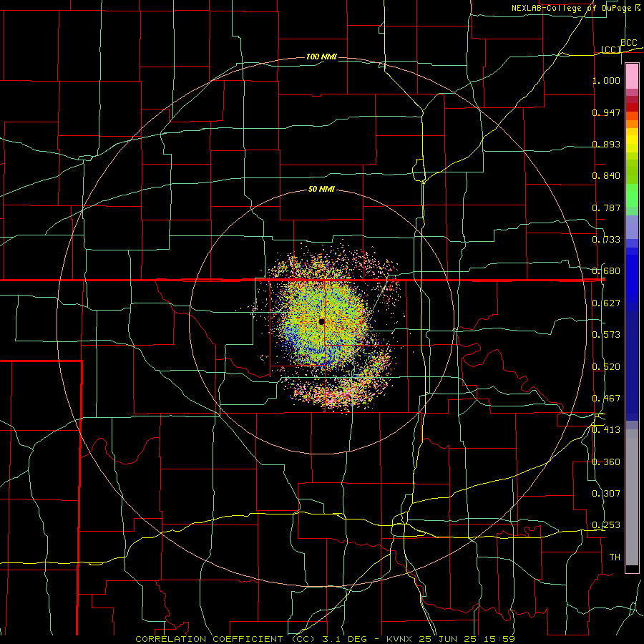Click the "KVNX" station identifier in the caption
Image resolution: width=644 pixels, height=644 pixels.
click(400, 639)
